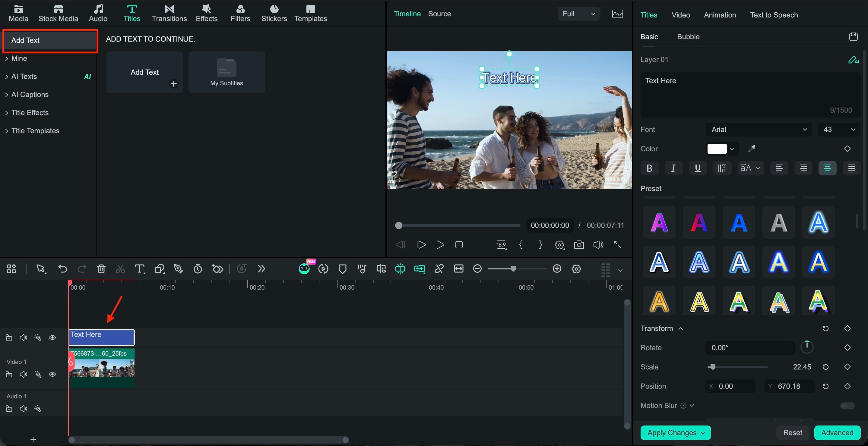Click the Advanced button
Viewport: 868px width, 446px height.
coord(837,432)
